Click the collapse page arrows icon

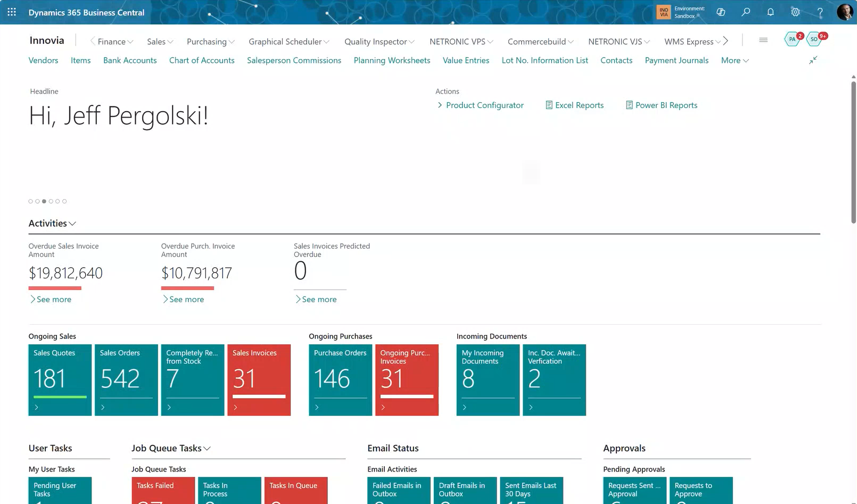pos(813,60)
